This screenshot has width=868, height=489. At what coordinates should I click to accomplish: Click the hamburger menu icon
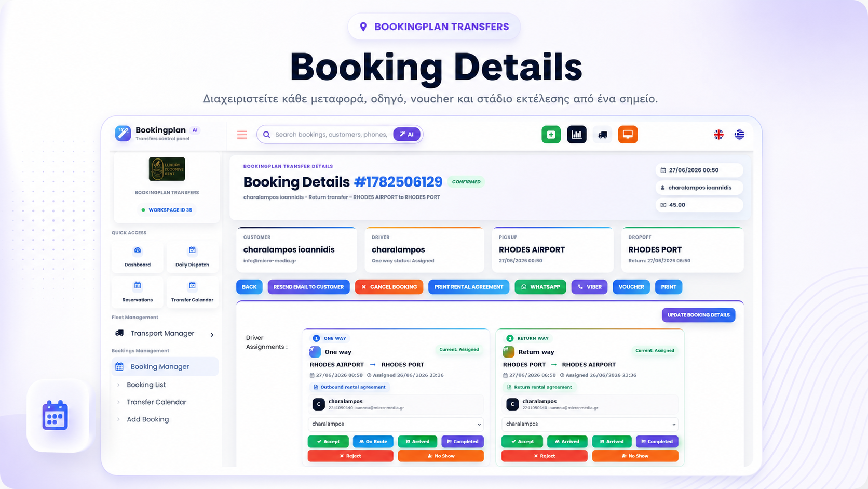242,135
